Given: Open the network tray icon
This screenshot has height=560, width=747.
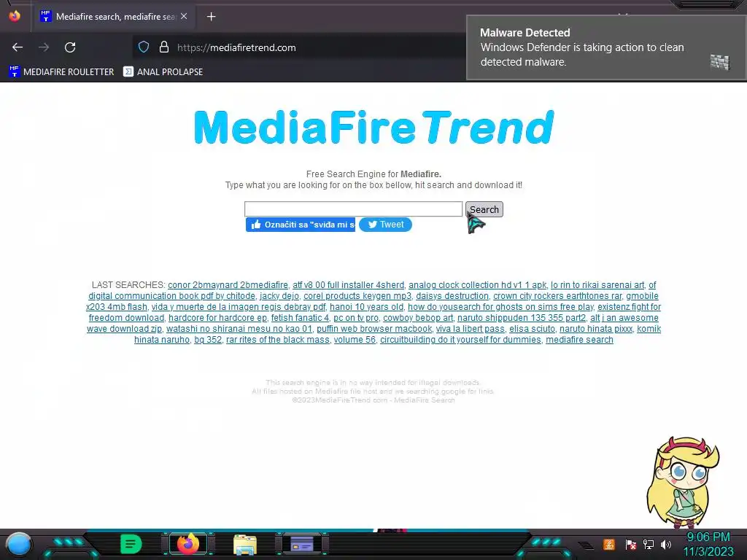Looking at the screenshot, I should [x=649, y=544].
